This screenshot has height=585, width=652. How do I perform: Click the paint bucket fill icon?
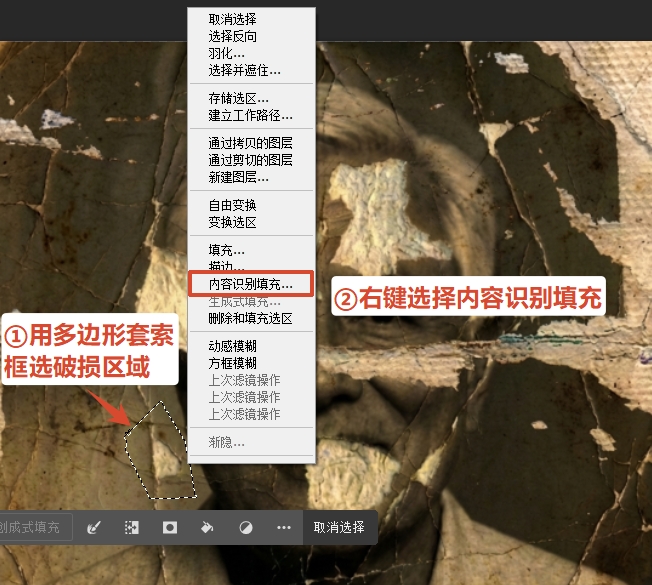click(208, 527)
